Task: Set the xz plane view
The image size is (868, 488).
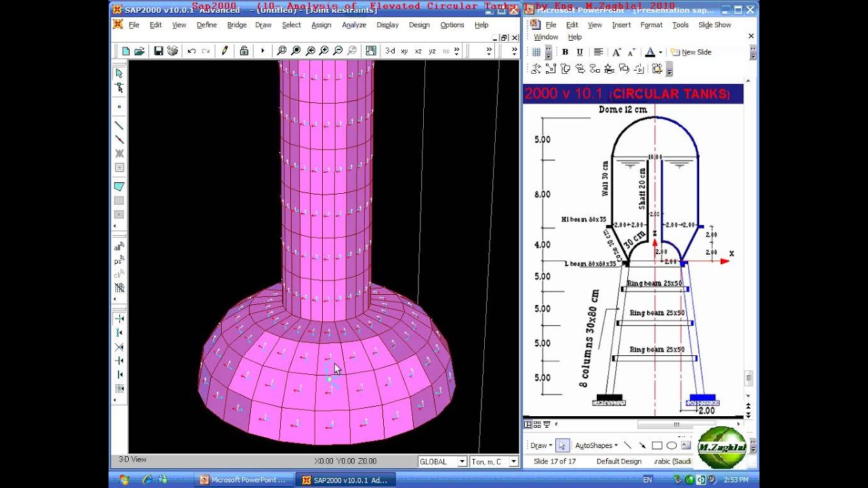Action: tap(418, 51)
